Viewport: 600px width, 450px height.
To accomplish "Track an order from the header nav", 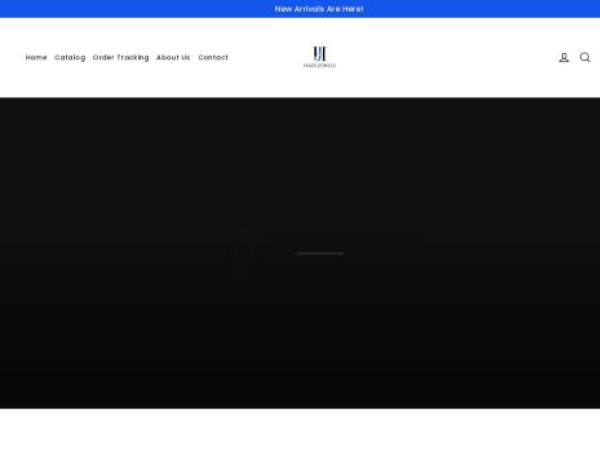I will [x=121, y=58].
